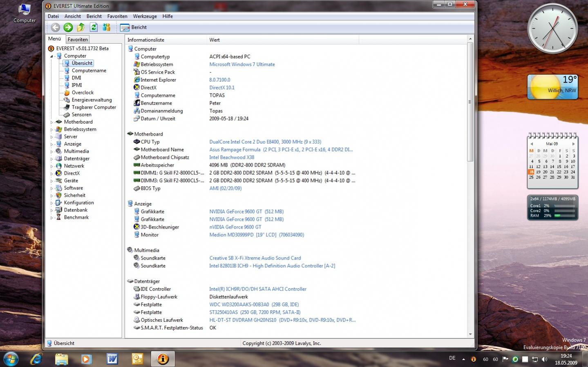Select the Übersicht icon in the tree

pos(67,63)
